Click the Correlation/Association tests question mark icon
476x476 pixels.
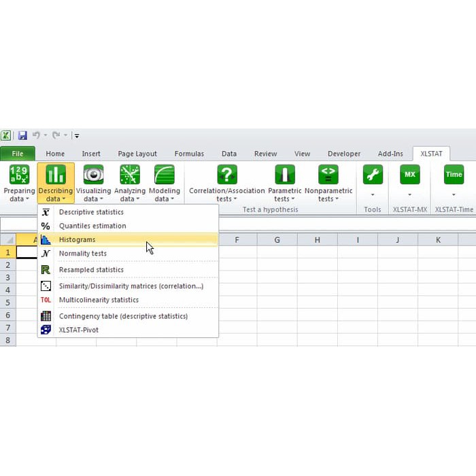[227, 174]
